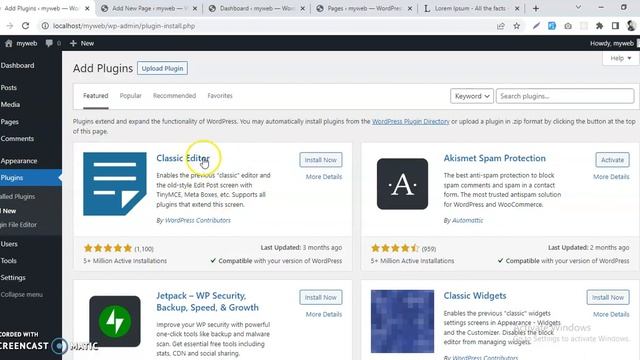Click the Upload Plugin button
Screen dimensions: 640x360
point(162,68)
